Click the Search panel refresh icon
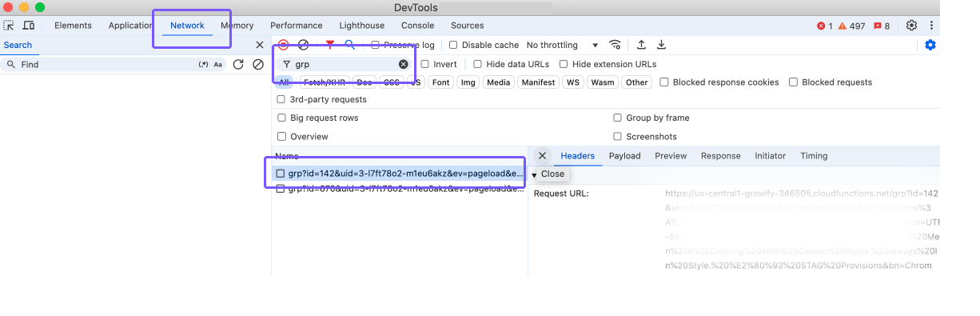Image resolution: width=980 pixels, height=316 pixels. [238, 64]
